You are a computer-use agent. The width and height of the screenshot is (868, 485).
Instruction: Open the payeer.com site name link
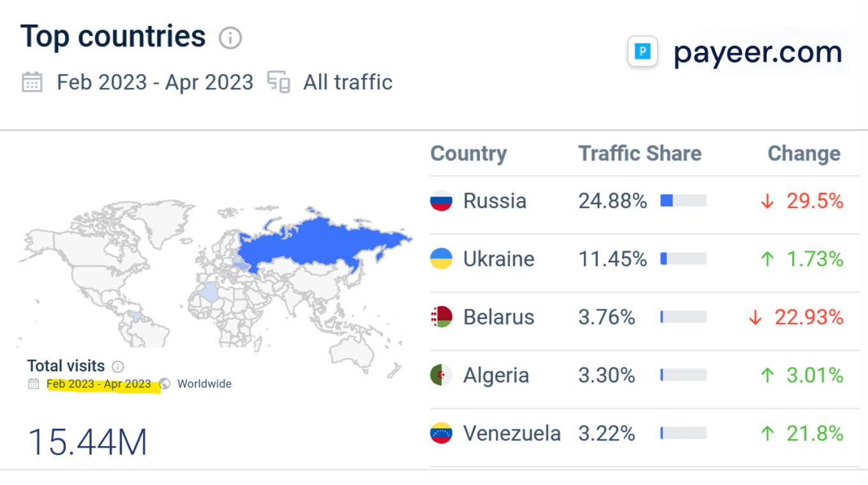coord(758,52)
